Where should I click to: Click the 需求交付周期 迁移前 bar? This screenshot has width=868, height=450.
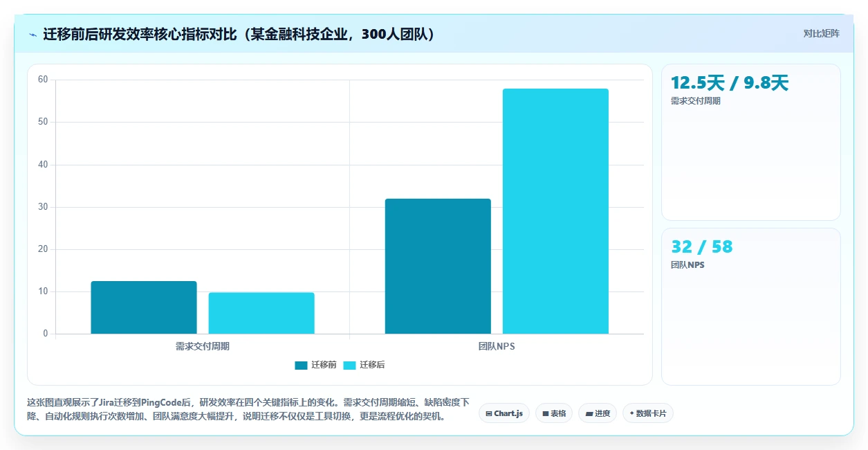coord(144,307)
